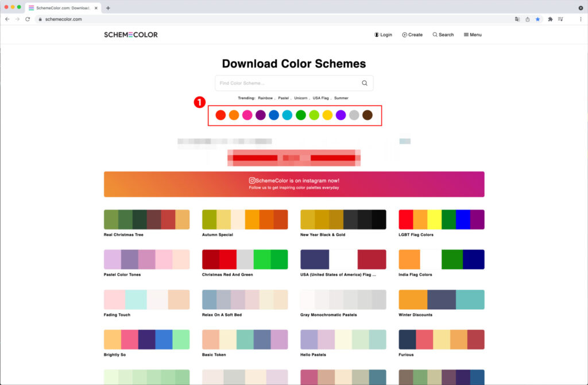This screenshot has height=385, width=588.
Task: Open the Chrome three-dot menu
Action: [581, 19]
